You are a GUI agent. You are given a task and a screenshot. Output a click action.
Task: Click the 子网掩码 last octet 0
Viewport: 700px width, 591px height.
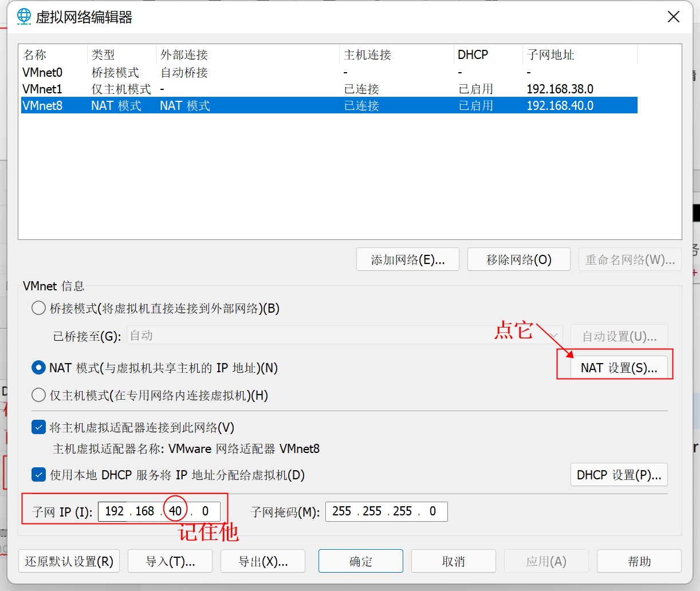[x=433, y=511]
